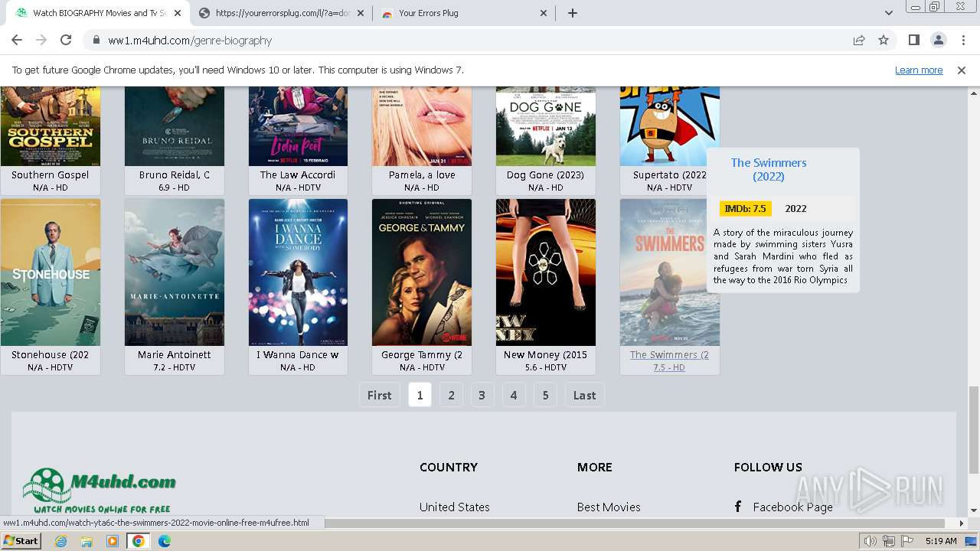Click The Swimmers title under its poster
Image resolution: width=980 pixels, height=551 pixels.
point(669,354)
